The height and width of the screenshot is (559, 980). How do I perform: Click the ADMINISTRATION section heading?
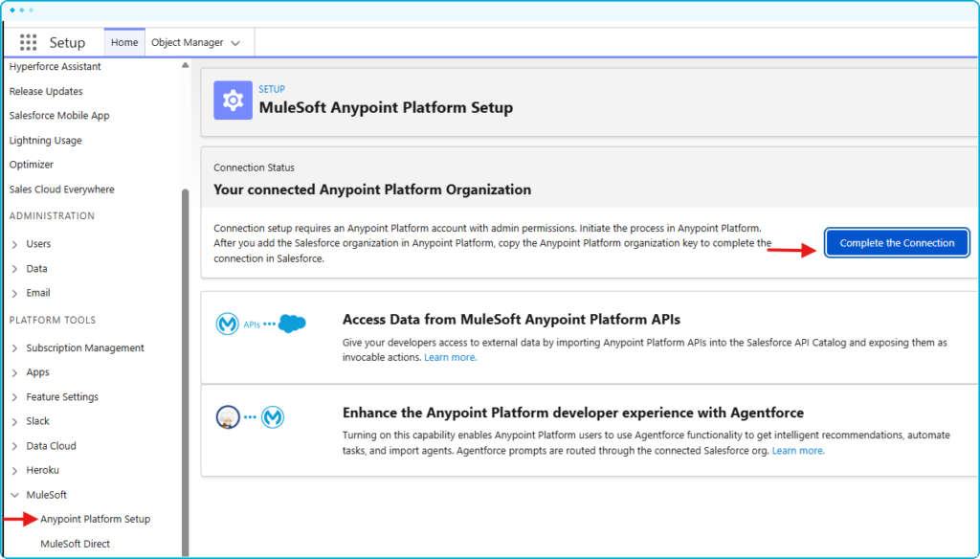tap(52, 215)
